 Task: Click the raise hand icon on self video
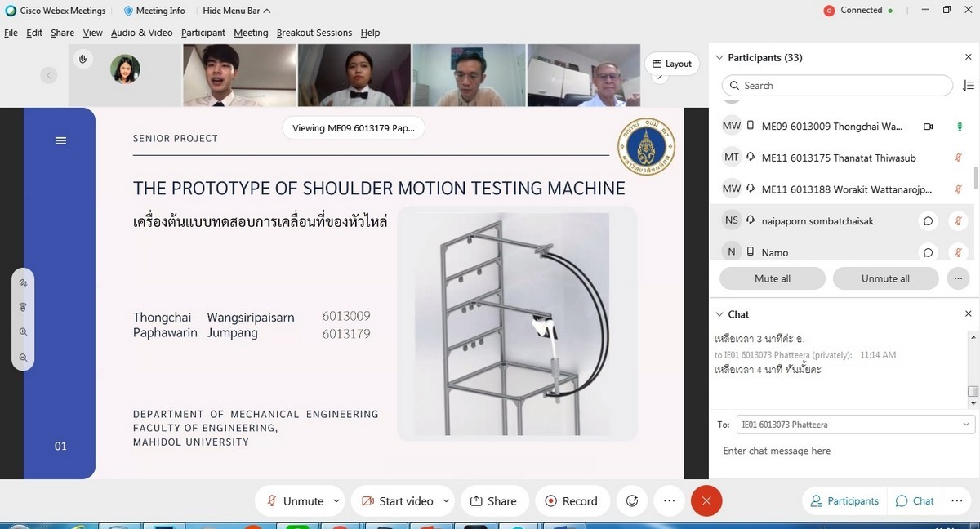coord(82,59)
